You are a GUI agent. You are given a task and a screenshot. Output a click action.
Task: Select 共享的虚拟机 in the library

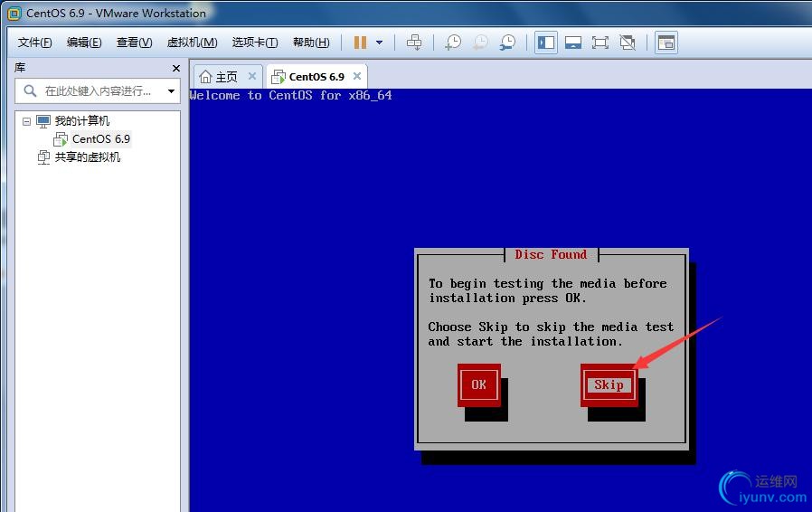[x=87, y=157]
